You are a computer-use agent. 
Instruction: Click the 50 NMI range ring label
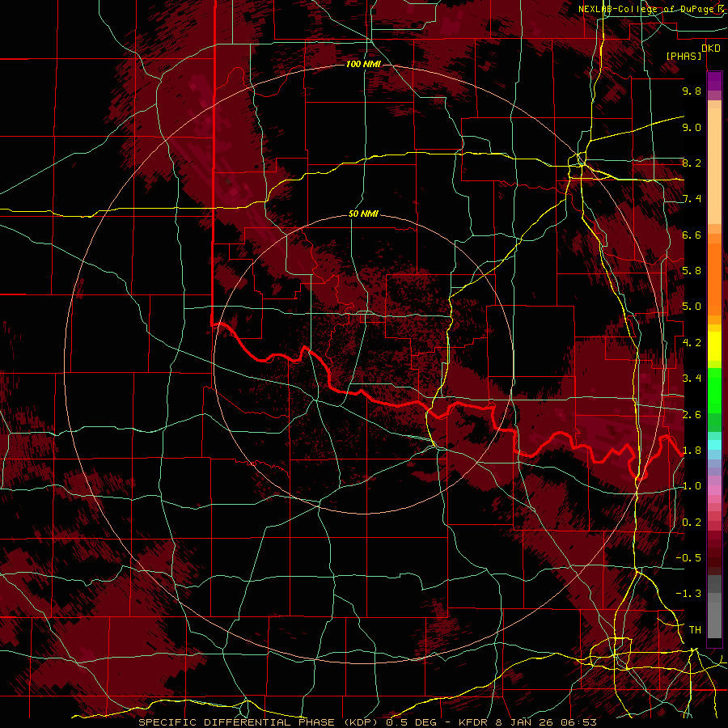point(363,214)
